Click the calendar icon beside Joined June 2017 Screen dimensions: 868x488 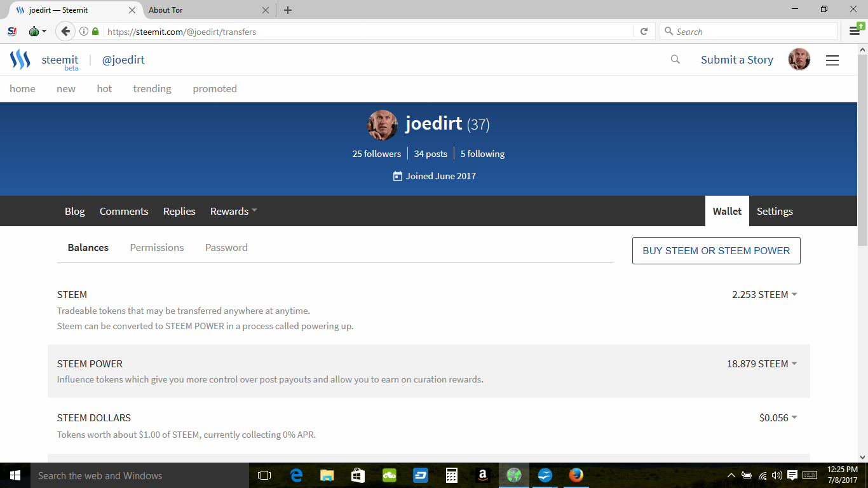coord(398,176)
